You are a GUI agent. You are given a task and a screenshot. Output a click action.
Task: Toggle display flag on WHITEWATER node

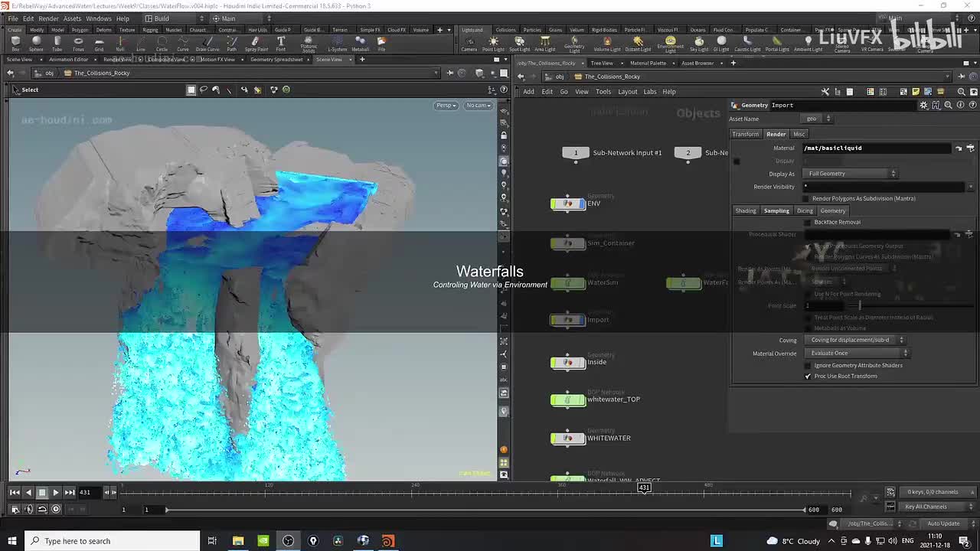pyautogui.click(x=580, y=439)
